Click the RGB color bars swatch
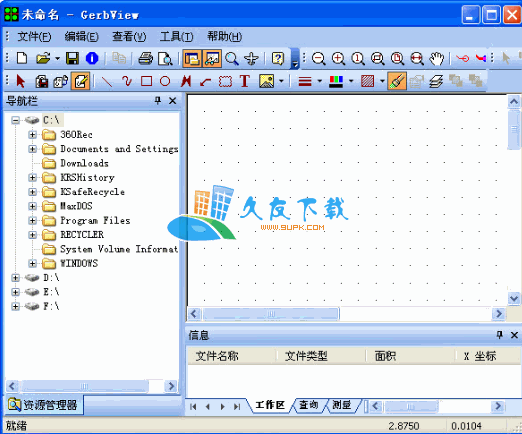522x434 pixels. pos(336,81)
